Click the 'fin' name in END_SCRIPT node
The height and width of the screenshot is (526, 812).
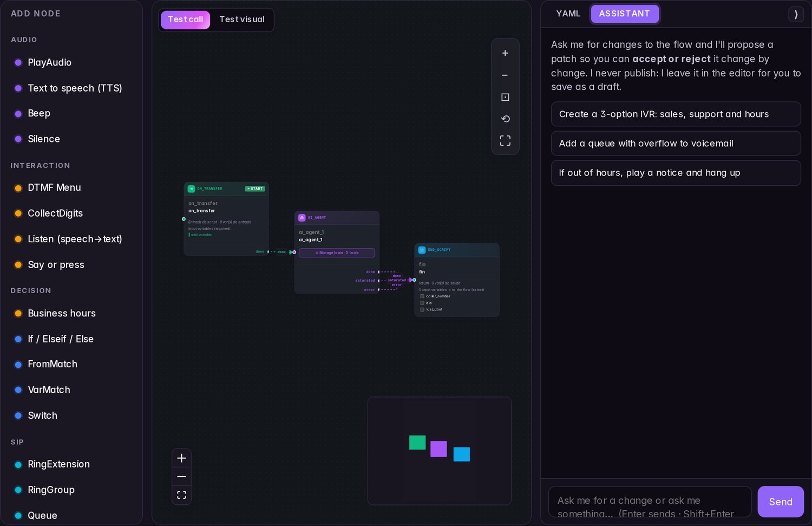(x=422, y=272)
